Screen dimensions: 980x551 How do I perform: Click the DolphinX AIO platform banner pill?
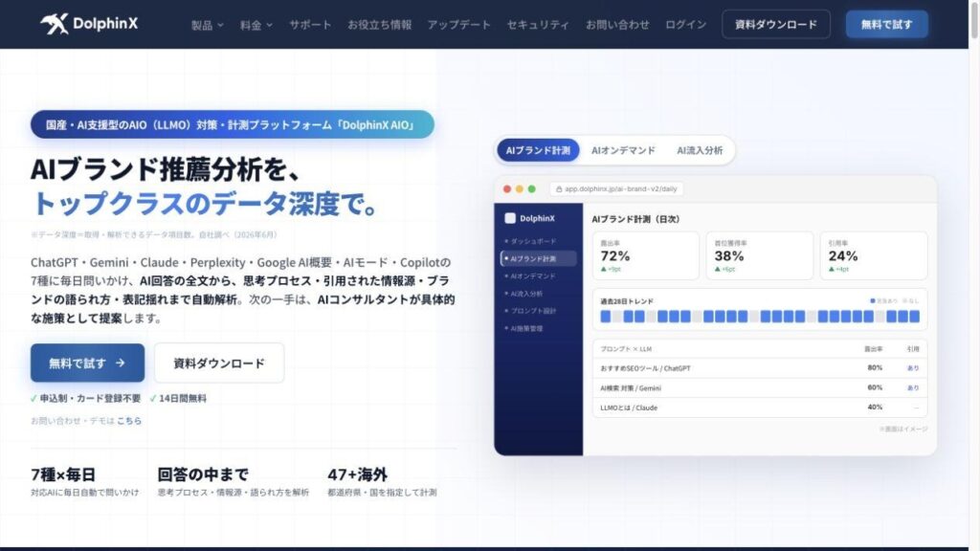[x=232, y=125]
